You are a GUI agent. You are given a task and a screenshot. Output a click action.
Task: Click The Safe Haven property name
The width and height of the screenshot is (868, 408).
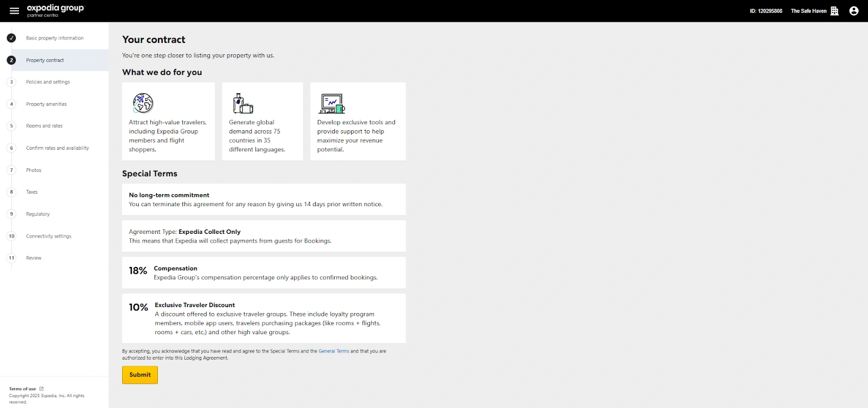point(808,11)
